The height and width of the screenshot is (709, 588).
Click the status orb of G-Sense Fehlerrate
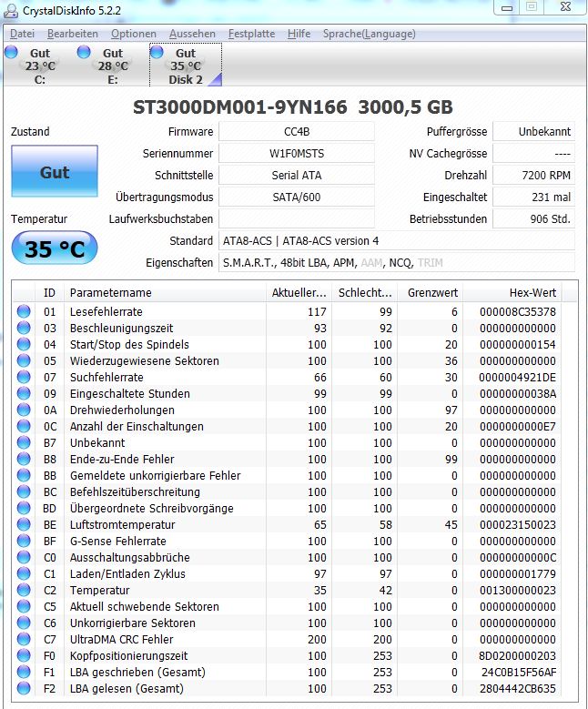point(24,541)
